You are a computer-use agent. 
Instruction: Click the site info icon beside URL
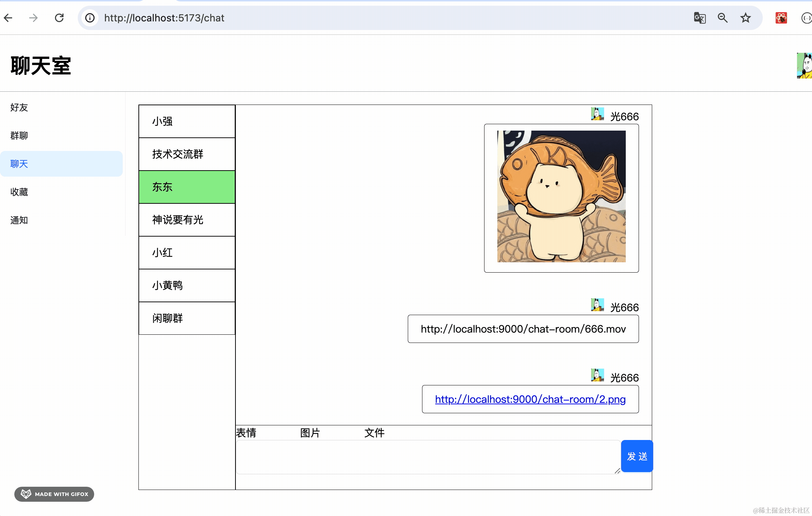[x=90, y=18]
